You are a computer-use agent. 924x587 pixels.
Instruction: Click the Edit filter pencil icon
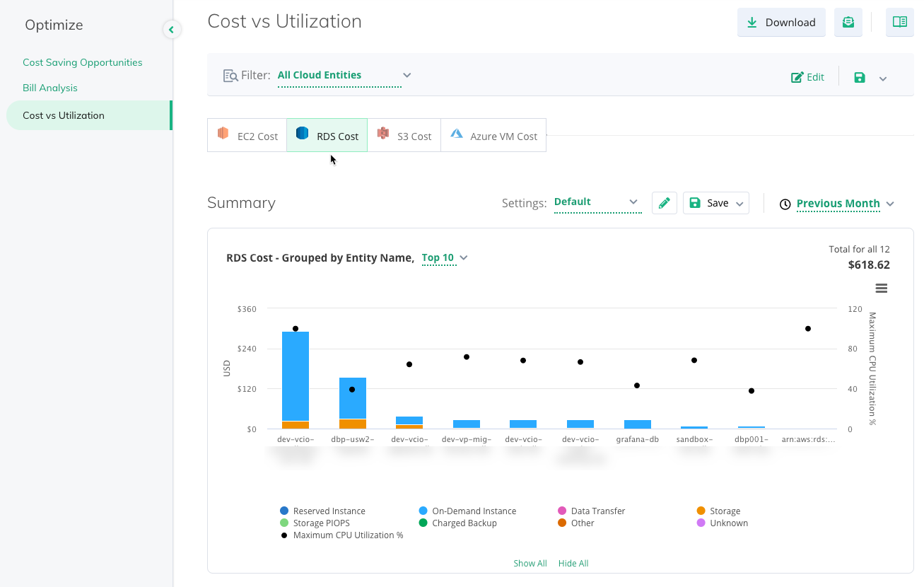(797, 77)
